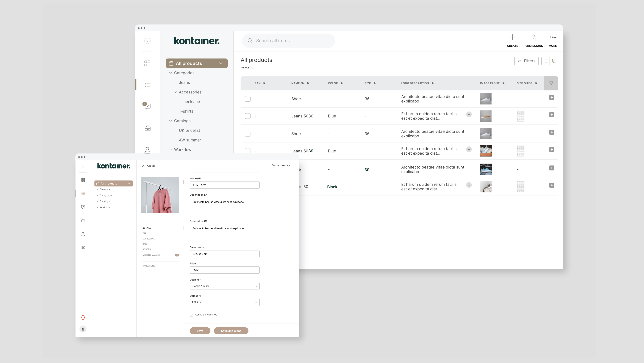644x363 pixels.
Task: Select checkbox for Jeans 5030 row
Action: point(247,116)
